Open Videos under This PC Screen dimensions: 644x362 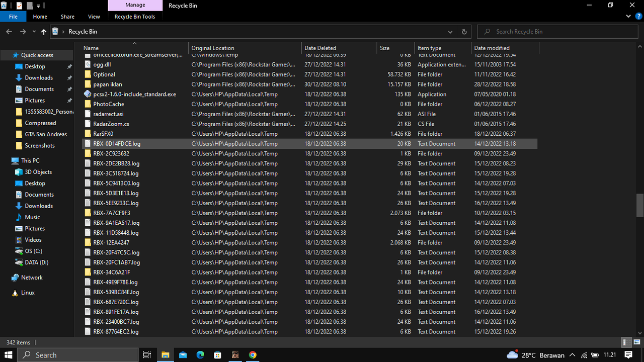tap(33, 240)
